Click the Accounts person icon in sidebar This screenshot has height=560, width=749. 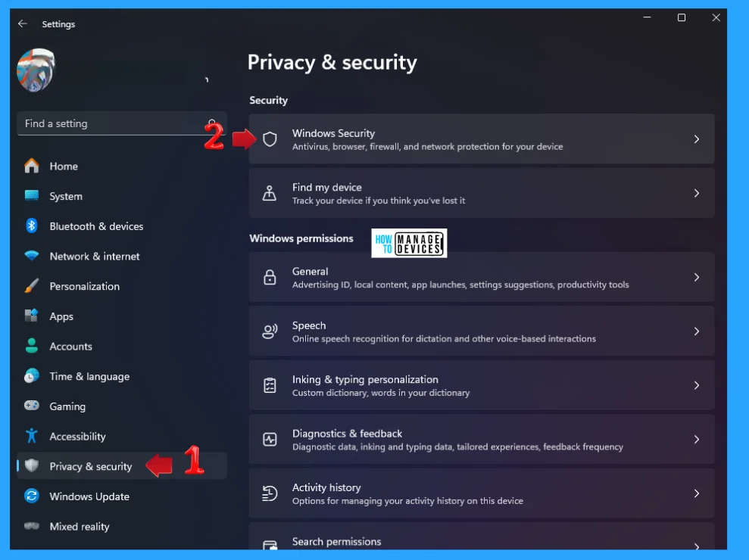pyautogui.click(x=32, y=346)
